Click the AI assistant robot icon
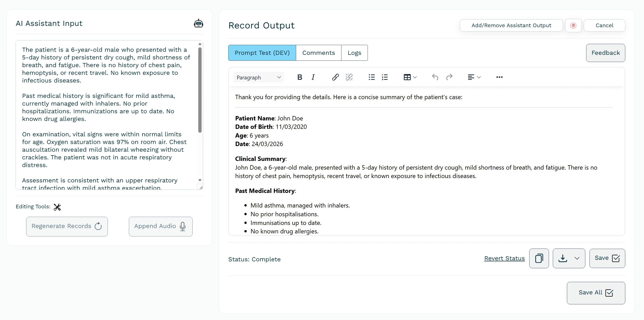Viewport: 644px width, 320px height. coord(199,23)
